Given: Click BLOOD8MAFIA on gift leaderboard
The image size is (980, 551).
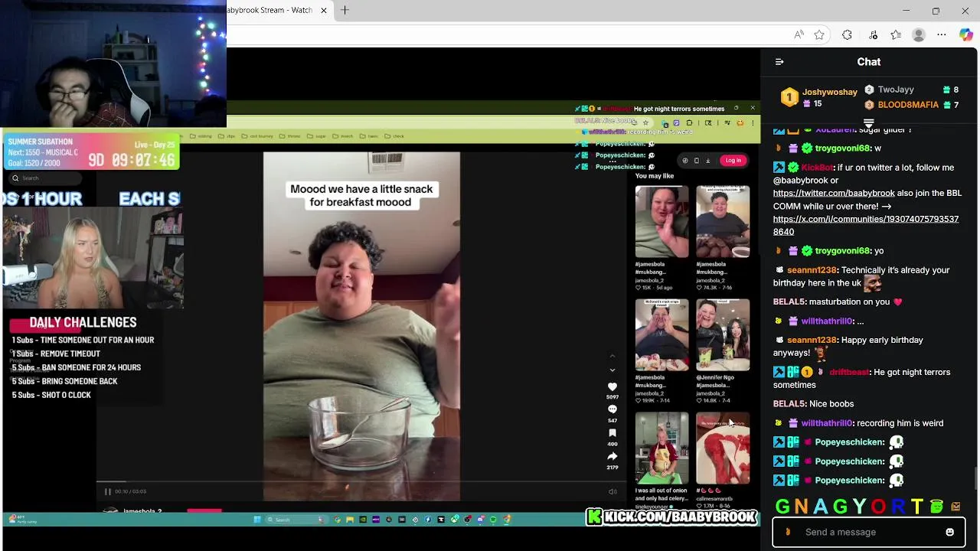Looking at the screenshot, I should tap(908, 105).
